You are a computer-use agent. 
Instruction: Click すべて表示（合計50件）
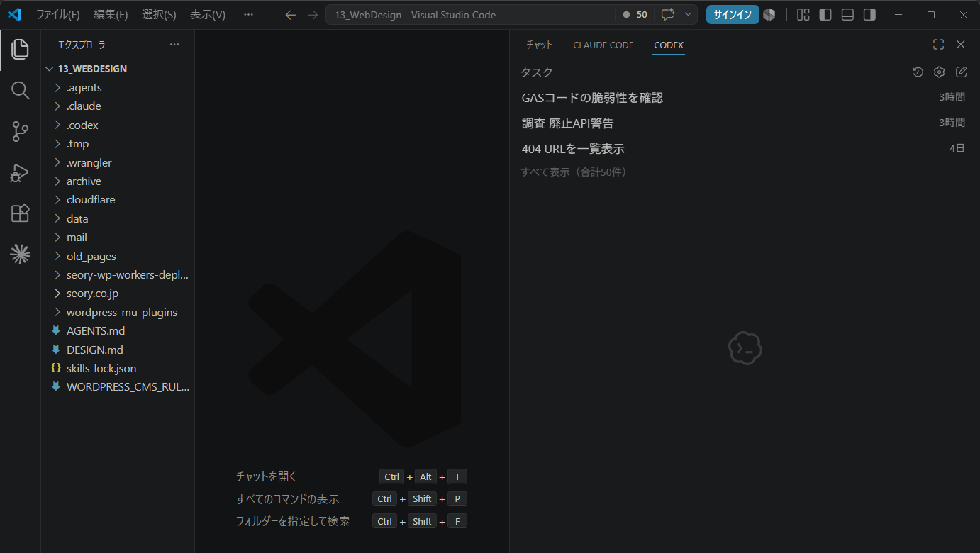574,172
